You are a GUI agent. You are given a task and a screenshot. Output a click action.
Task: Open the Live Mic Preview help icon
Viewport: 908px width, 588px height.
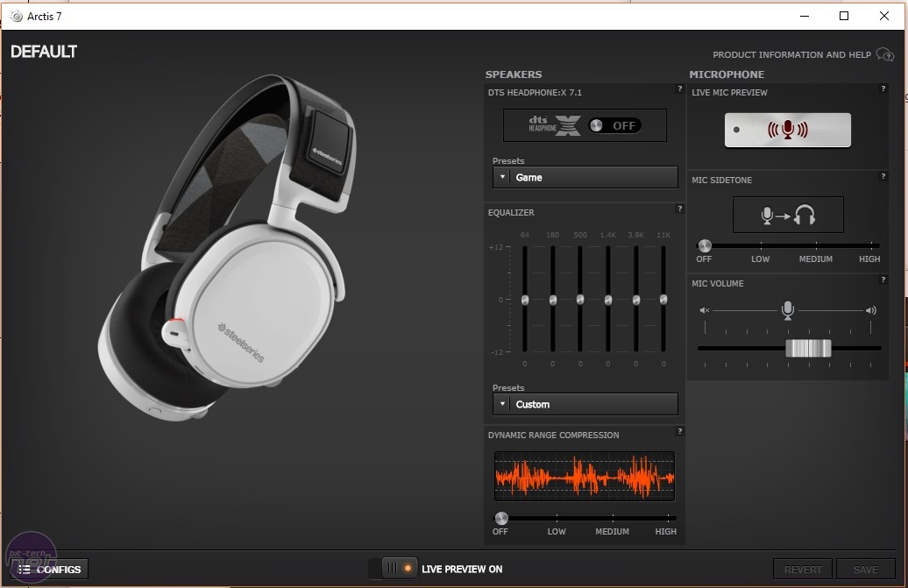pyautogui.click(x=883, y=89)
